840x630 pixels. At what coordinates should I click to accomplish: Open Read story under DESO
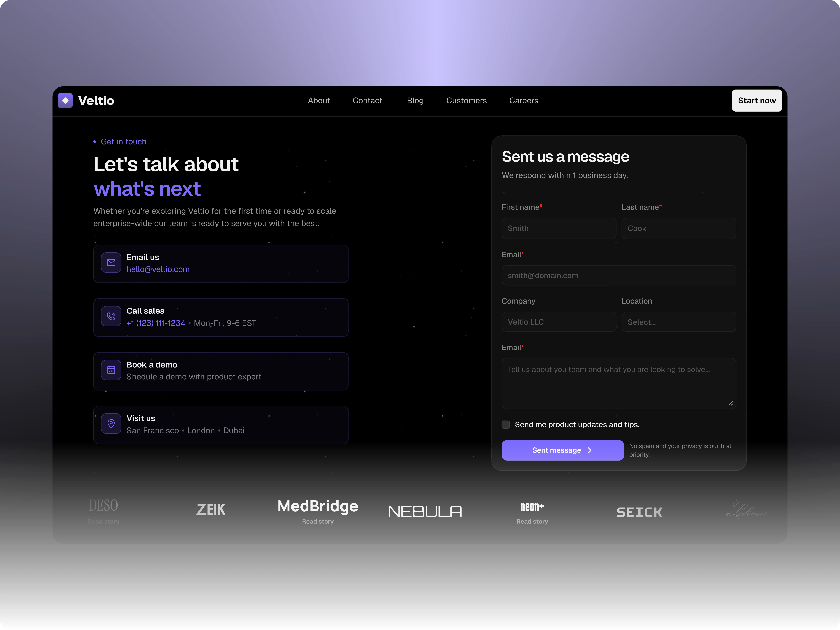click(x=103, y=522)
